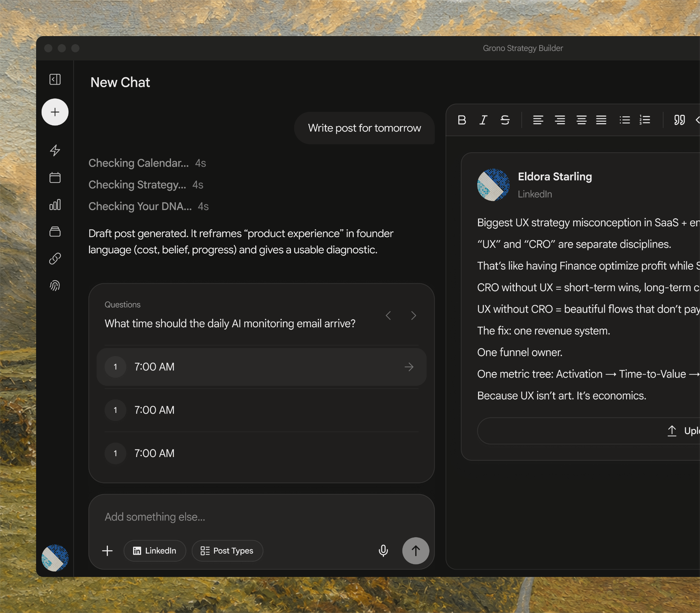This screenshot has height=613, width=700.
Task: Open the user profile avatar in sidebar
Action: click(x=55, y=558)
